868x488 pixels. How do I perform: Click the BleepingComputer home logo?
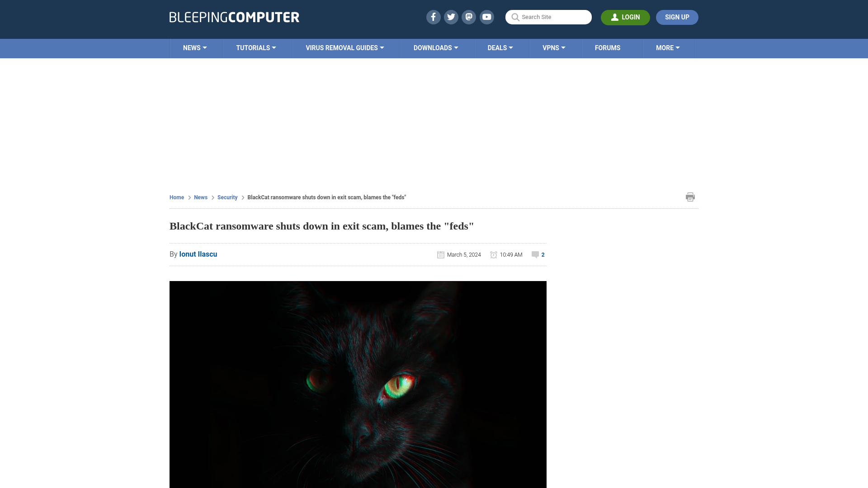click(234, 17)
